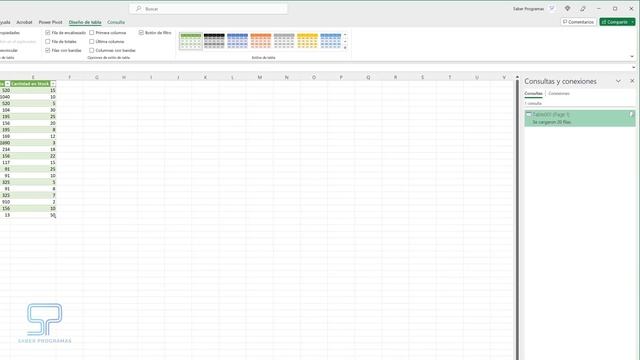Screen dimensions: 640x360
Task: Click the Compartir button
Action: coord(615,22)
